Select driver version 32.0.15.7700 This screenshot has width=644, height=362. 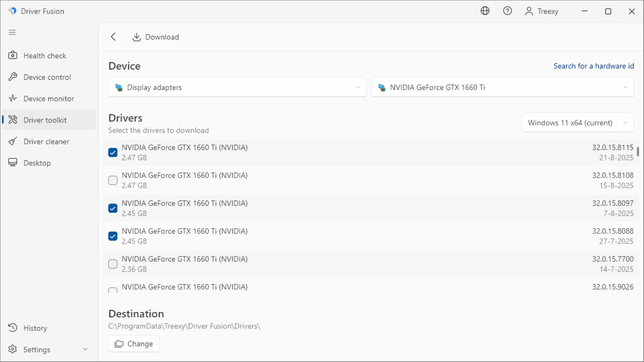[113, 264]
